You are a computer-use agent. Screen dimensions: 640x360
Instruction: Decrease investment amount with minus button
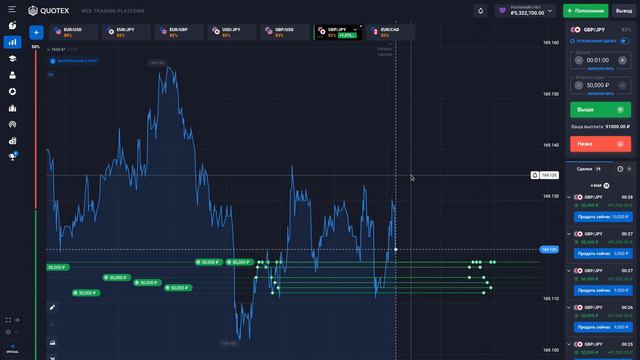pos(579,85)
